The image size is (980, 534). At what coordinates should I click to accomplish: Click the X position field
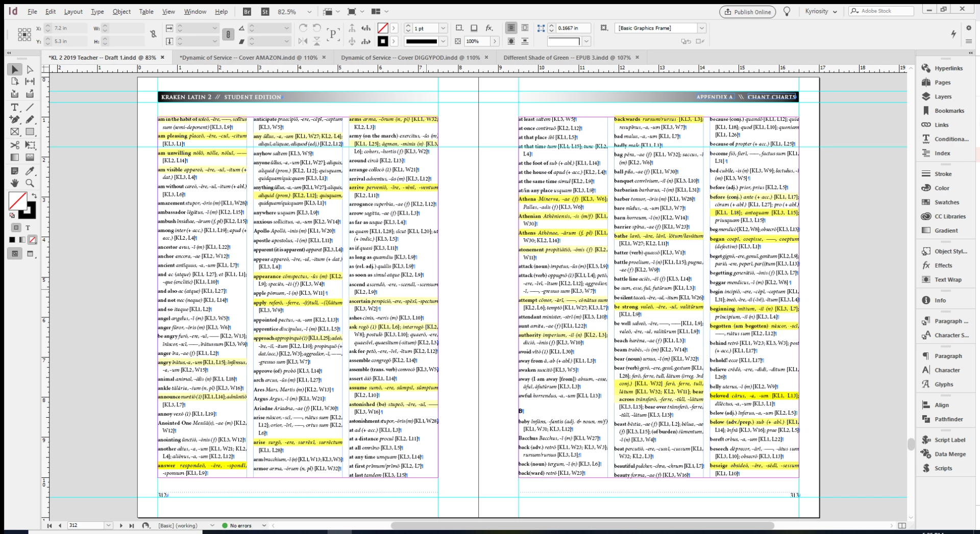pyautogui.click(x=69, y=28)
